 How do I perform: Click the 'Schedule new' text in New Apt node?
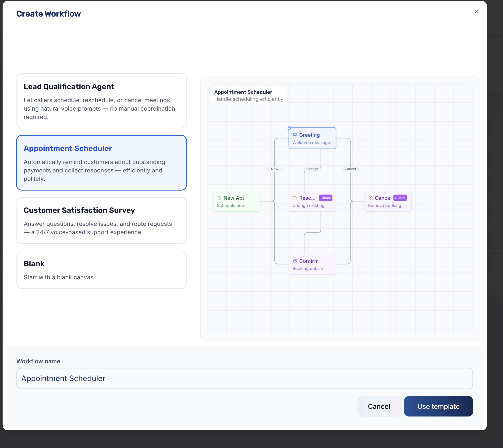[x=230, y=206]
